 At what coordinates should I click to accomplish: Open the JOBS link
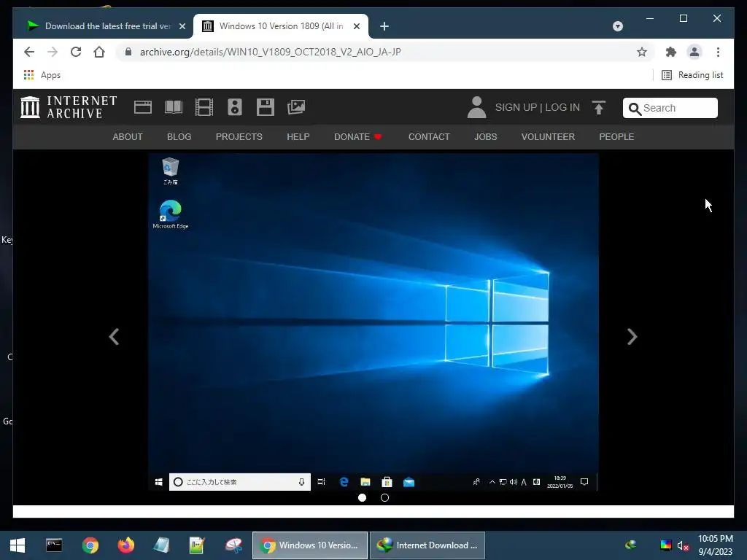click(x=485, y=137)
